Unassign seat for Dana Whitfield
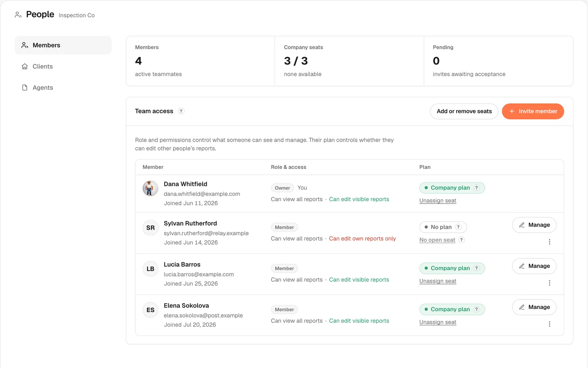Screen dimensions: 588x368 [438, 201]
